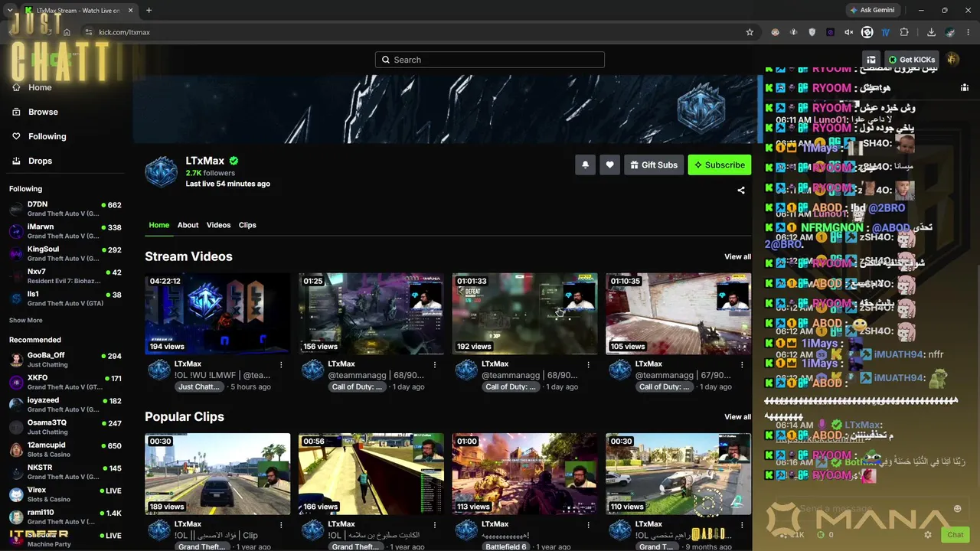Open options menu for the 01:01:33 video
The height and width of the screenshot is (551, 980).
[588, 364]
